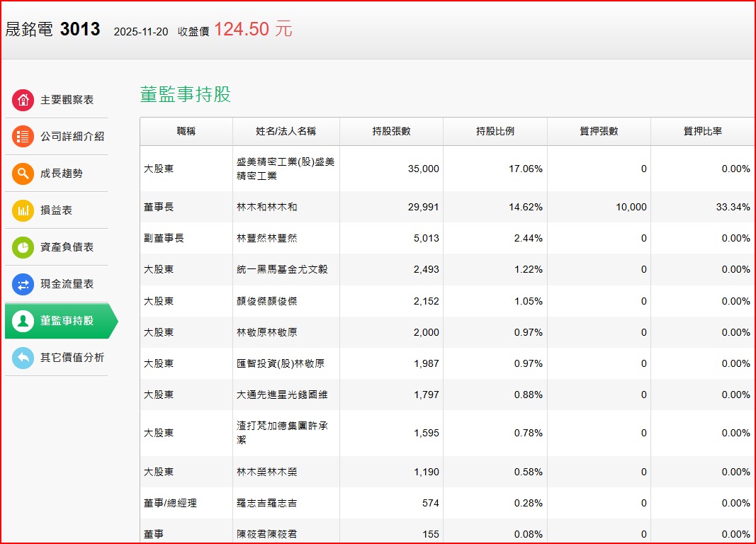Viewport: 756px width, 544px height.
Task: Click the list icon for 公司詳細介紹
Action: coord(23,137)
